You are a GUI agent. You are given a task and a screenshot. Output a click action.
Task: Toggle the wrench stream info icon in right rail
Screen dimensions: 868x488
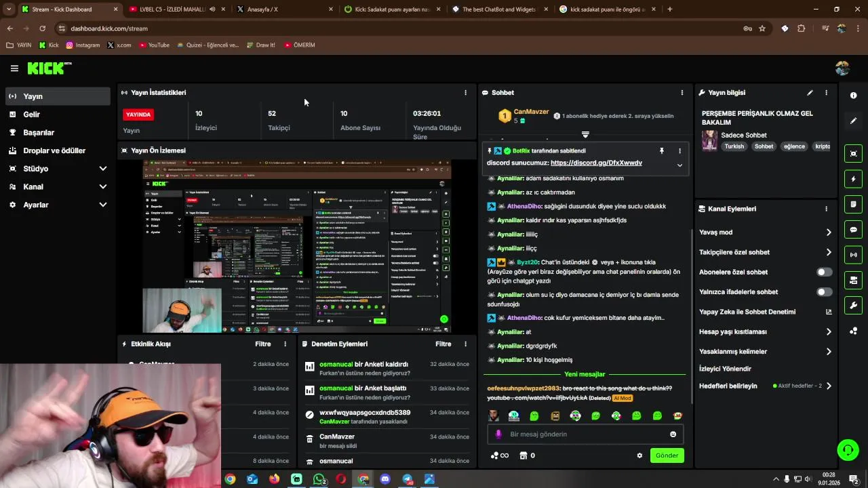tap(854, 305)
